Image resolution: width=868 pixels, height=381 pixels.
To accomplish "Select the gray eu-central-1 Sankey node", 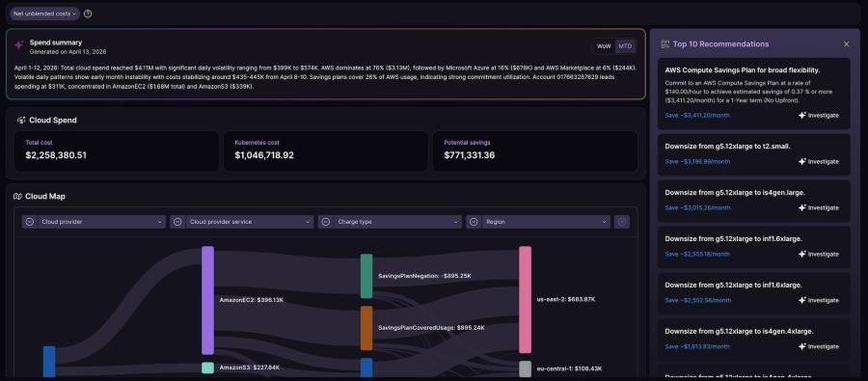I will pyautogui.click(x=526, y=368).
